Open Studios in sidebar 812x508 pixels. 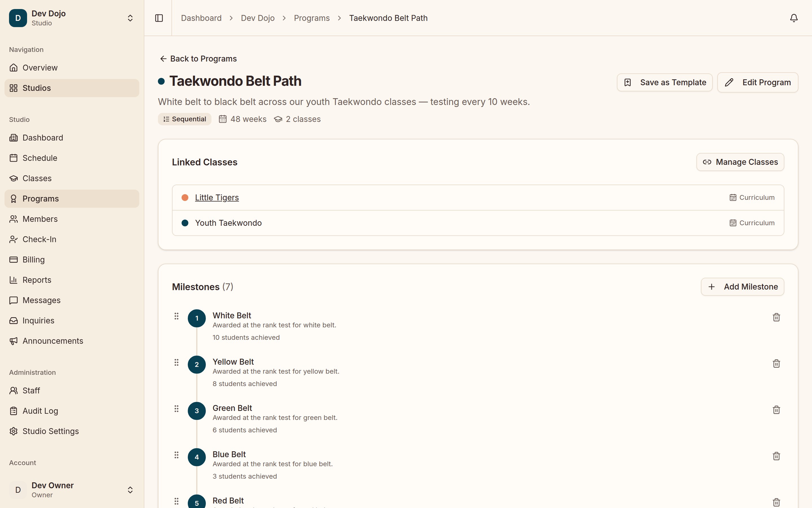coord(72,88)
